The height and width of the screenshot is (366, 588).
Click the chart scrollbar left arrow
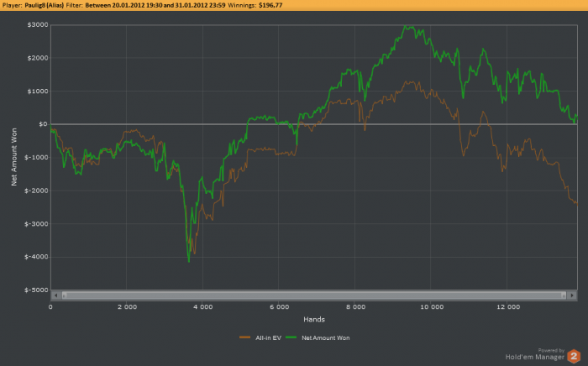56,295
